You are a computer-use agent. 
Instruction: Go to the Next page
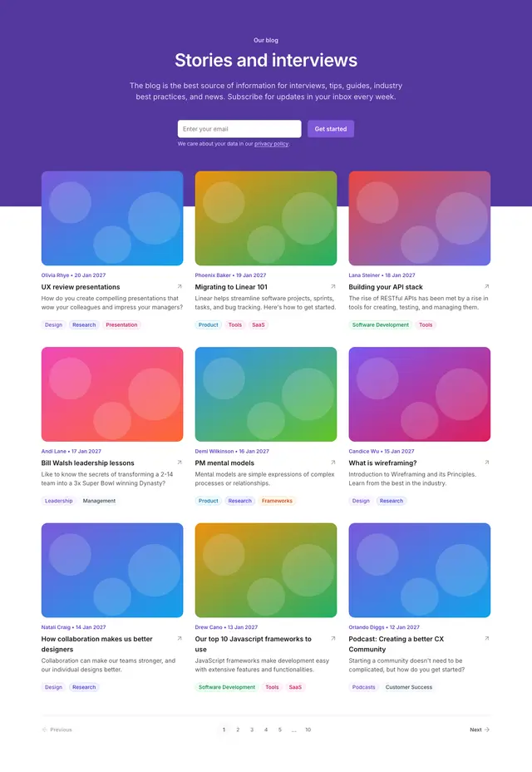coord(480,730)
